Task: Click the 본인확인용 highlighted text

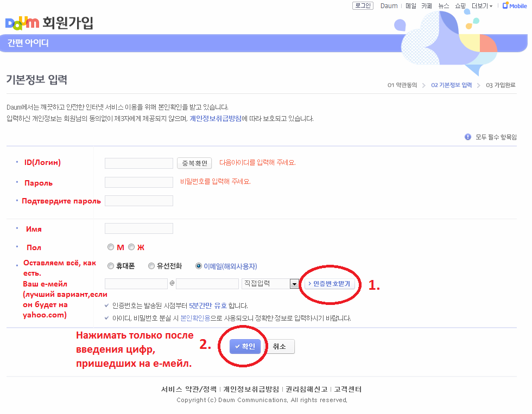Action: point(195,318)
